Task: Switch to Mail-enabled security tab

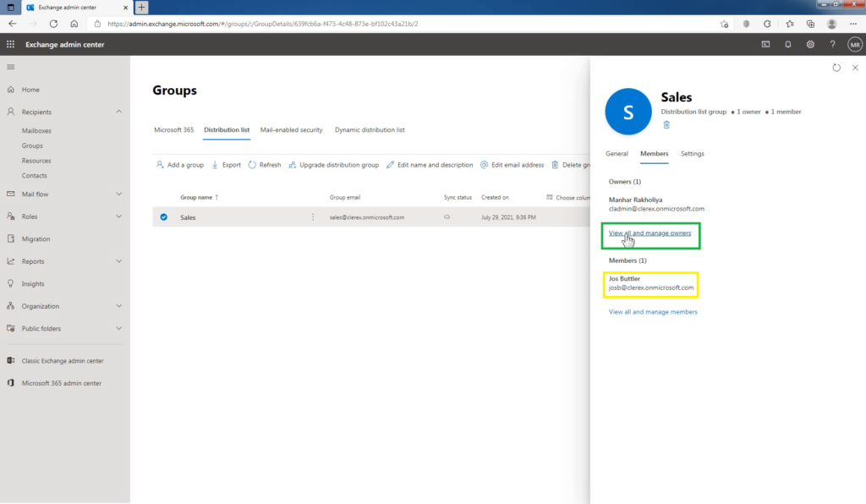Action: 291,129
